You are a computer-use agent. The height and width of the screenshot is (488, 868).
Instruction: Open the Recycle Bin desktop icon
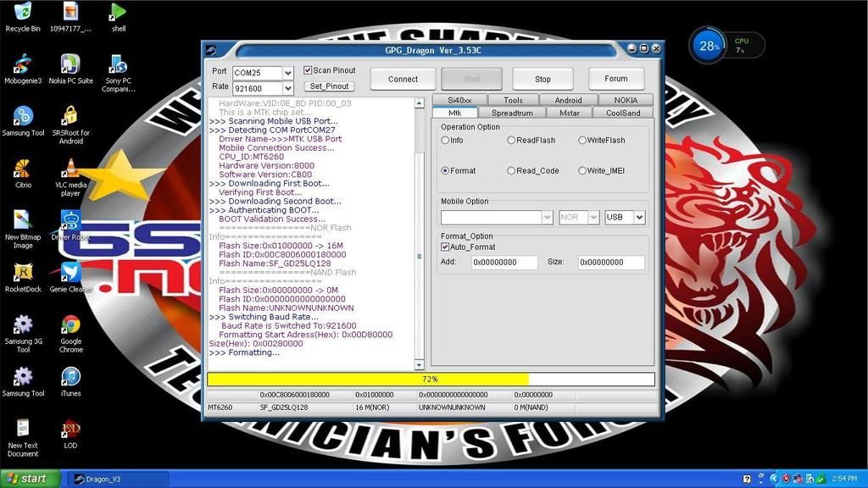pyautogui.click(x=23, y=12)
